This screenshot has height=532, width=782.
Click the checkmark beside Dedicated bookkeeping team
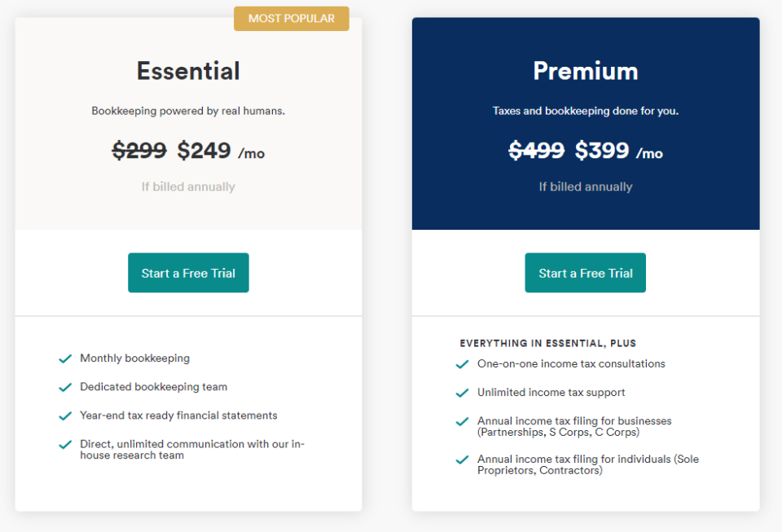pos(65,387)
